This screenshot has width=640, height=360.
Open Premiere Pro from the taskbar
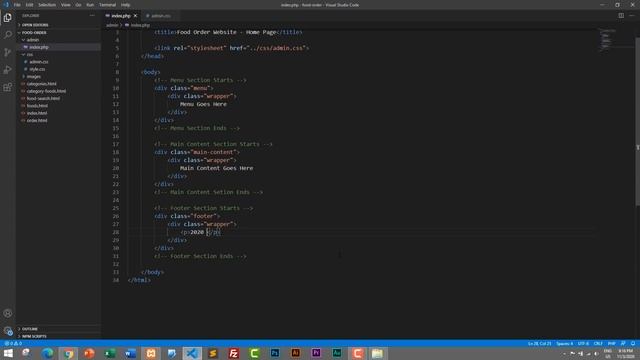(x=316, y=353)
